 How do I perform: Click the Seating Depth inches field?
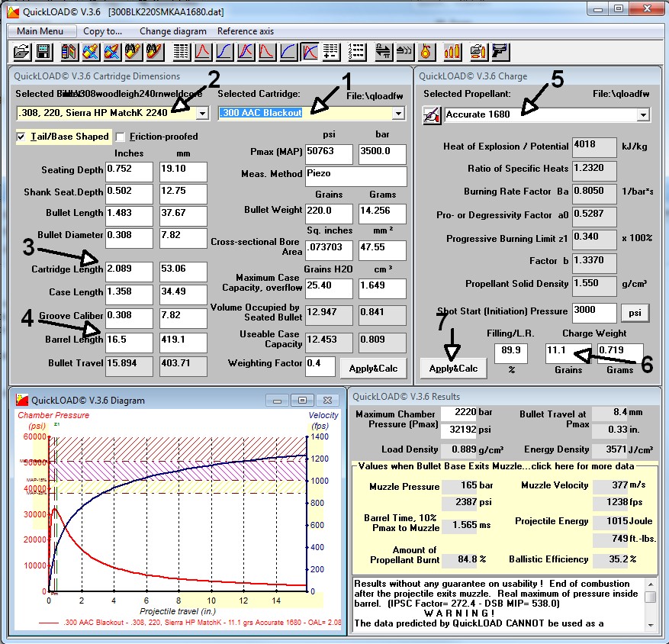coord(129,172)
